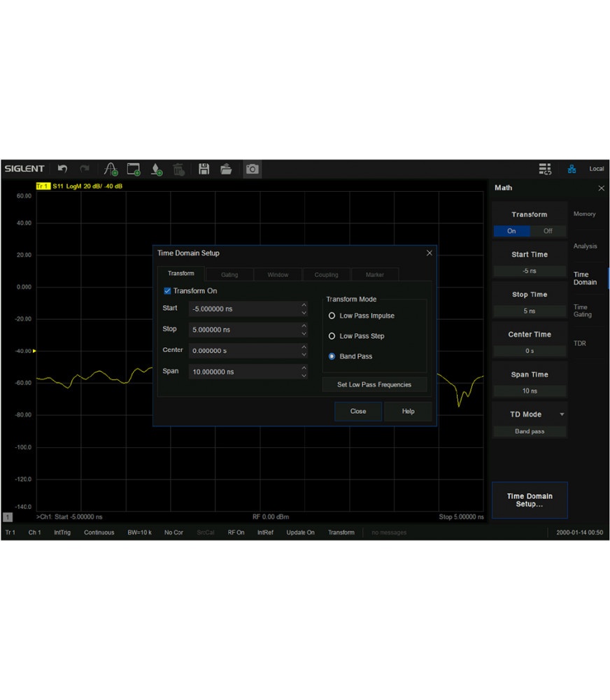The image size is (610, 700).
Task: Switch to the Marker tab
Action: click(375, 274)
